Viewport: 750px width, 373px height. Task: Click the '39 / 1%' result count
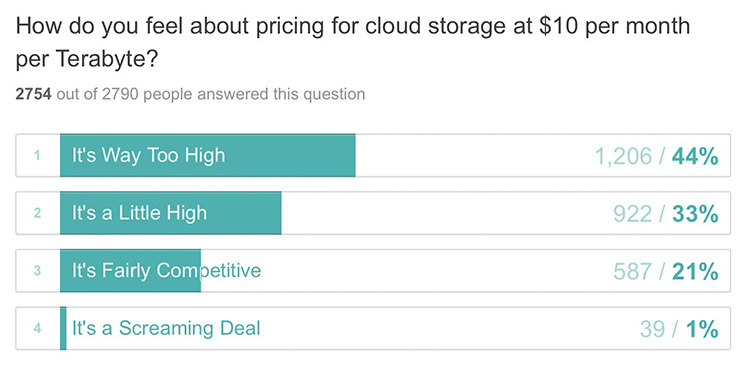pyautogui.click(x=679, y=329)
